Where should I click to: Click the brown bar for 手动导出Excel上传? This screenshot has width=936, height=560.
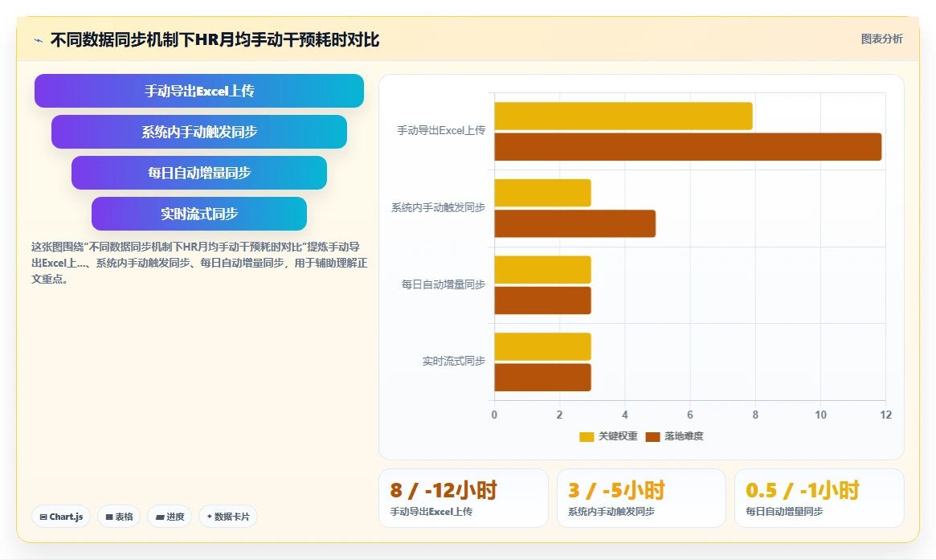tap(689, 147)
